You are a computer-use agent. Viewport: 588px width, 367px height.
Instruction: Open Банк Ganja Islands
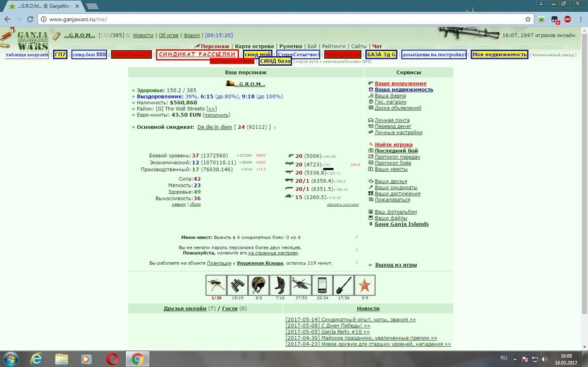pos(401,224)
